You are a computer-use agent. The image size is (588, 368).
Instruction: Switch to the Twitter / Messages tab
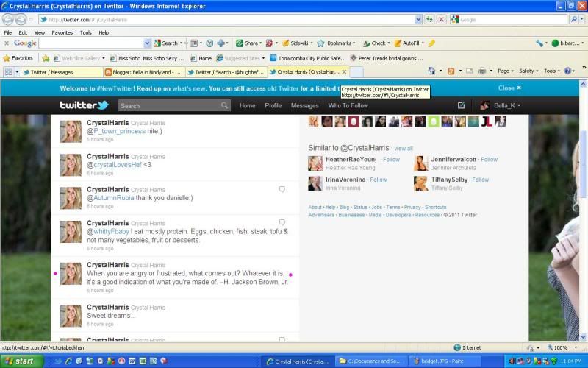(x=62, y=72)
